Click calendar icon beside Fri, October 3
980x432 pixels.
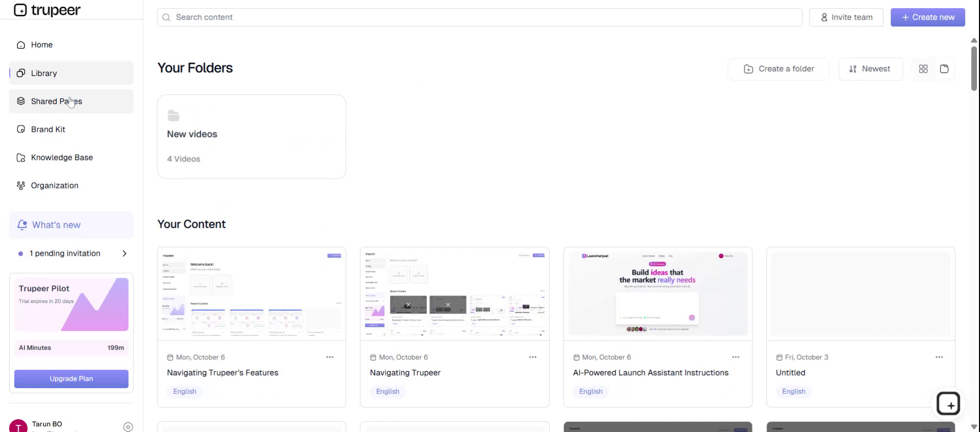pyautogui.click(x=779, y=357)
